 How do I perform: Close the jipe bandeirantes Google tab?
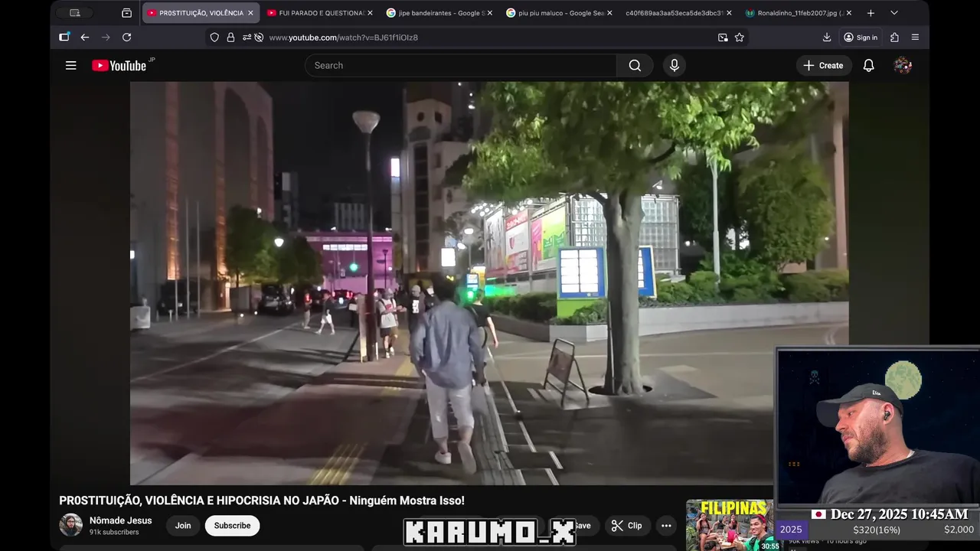click(x=490, y=13)
